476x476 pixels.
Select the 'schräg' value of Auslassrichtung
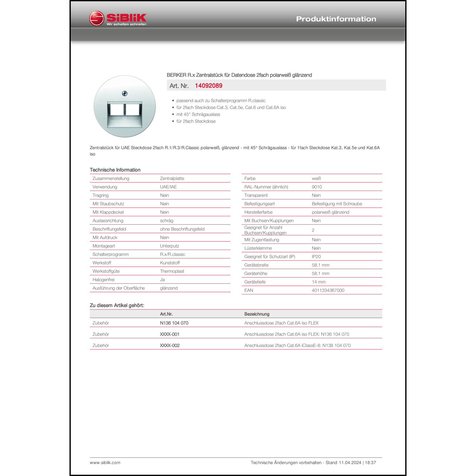(167, 221)
